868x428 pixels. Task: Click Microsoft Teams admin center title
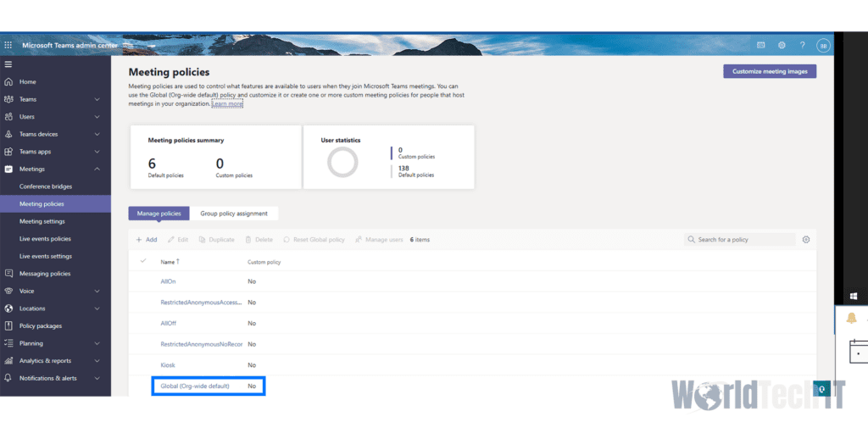70,46
